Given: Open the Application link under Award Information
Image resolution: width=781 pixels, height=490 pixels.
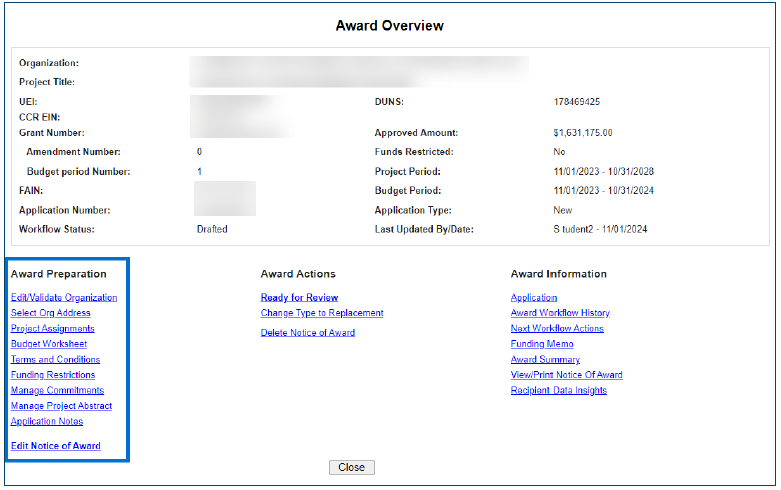Looking at the screenshot, I should [533, 297].
